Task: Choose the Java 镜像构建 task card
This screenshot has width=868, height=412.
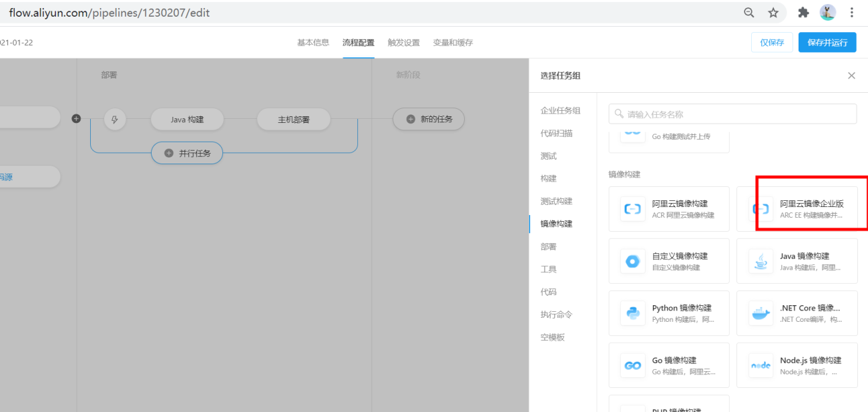Action: 797,261
